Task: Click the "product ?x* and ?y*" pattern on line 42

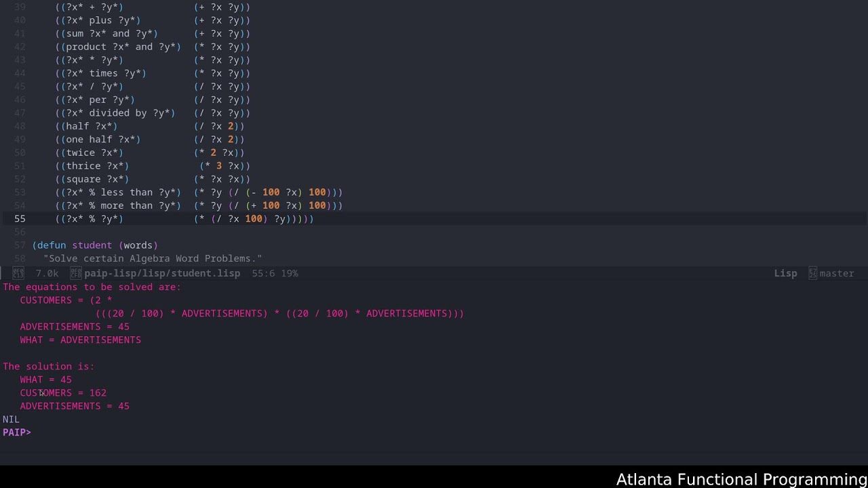Action: coord(121,47)
